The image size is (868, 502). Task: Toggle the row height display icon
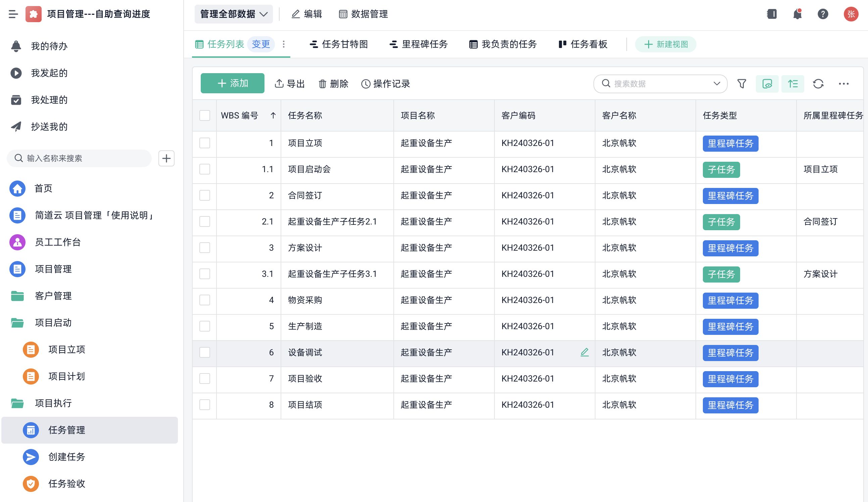coord(792,84)
